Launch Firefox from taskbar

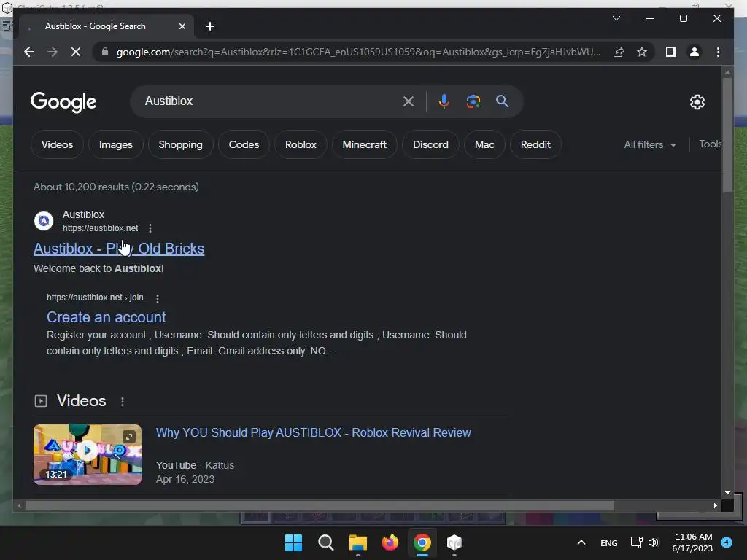[390, 542]
